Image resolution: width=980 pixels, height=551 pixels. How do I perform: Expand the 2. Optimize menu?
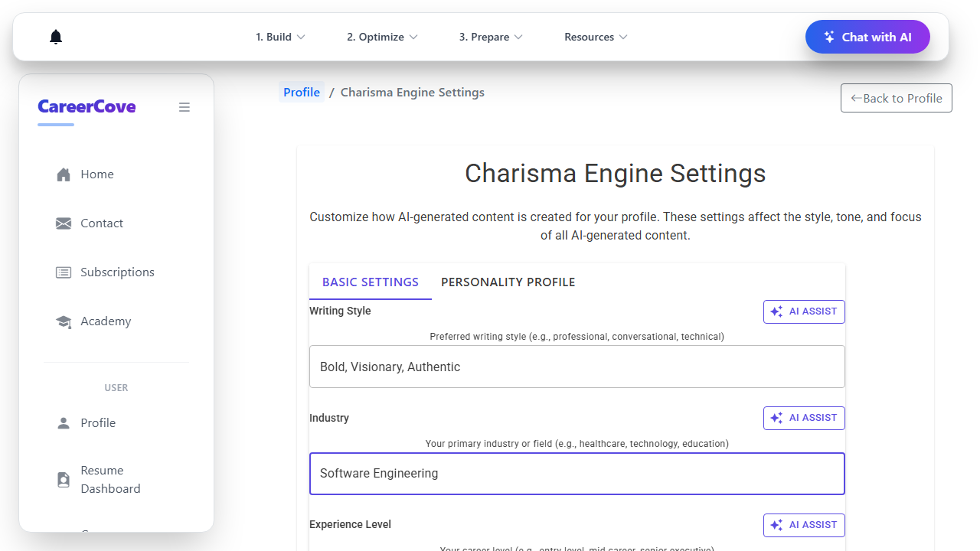point(382,37)
